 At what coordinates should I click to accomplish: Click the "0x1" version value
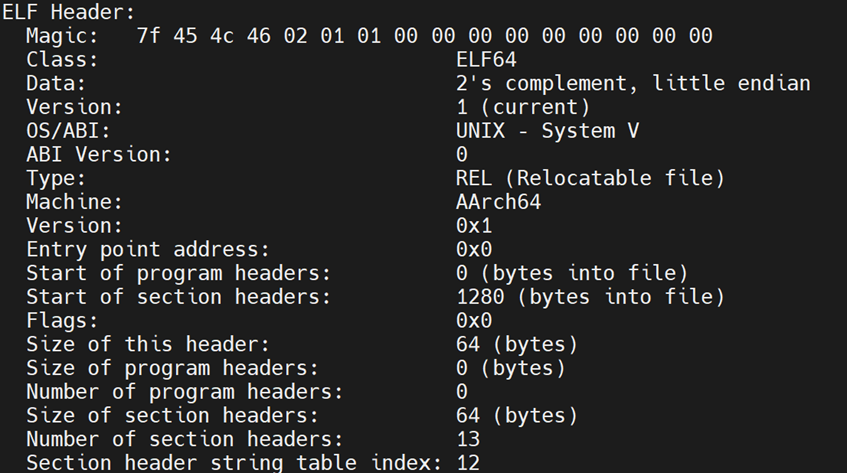tap(474, 226)
